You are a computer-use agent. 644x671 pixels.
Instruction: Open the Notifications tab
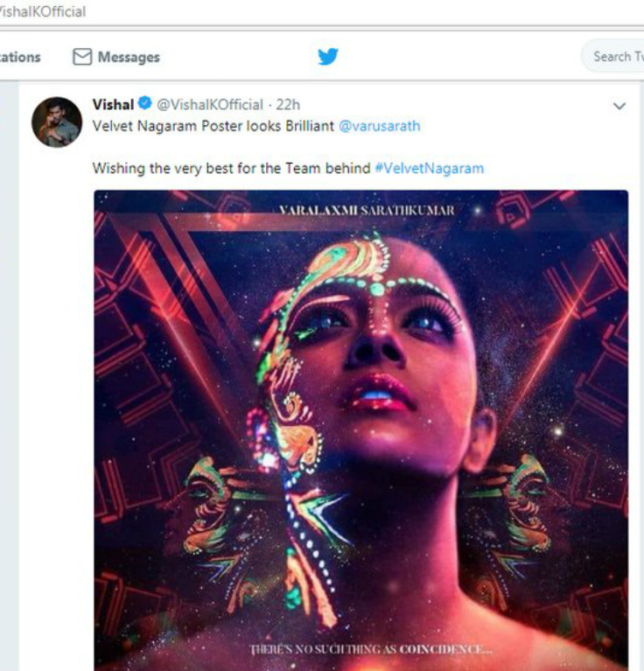[20, 57]
